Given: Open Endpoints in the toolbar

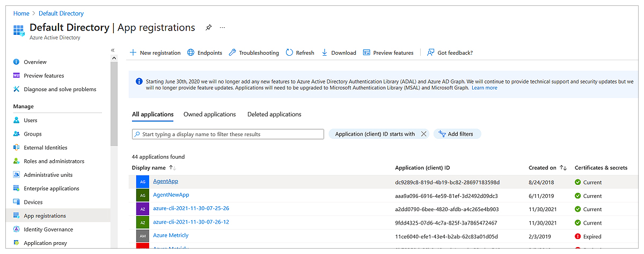Looking at the screenshot, I should 204,53.
